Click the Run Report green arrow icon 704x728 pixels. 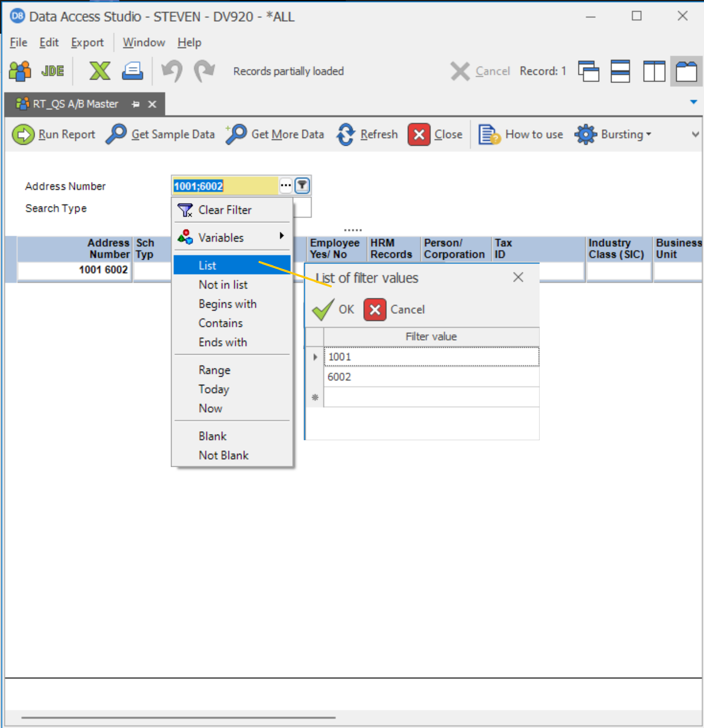pos(23,135)
